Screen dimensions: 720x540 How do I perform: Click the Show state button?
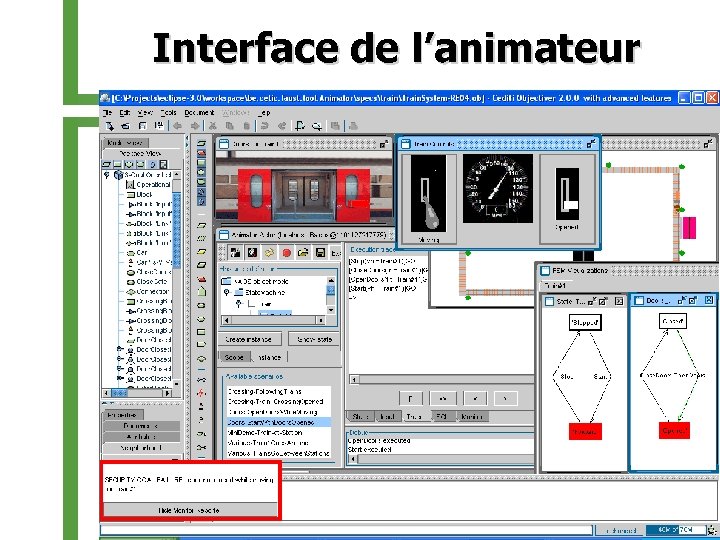tap(315, 339)
